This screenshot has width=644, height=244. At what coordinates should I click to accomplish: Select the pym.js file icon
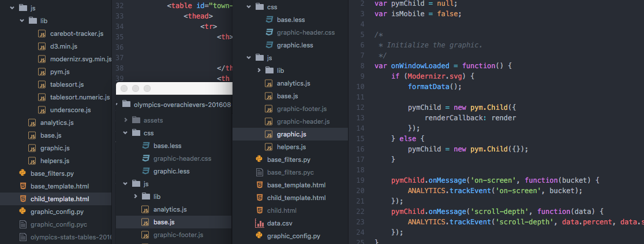coord(42,72)
